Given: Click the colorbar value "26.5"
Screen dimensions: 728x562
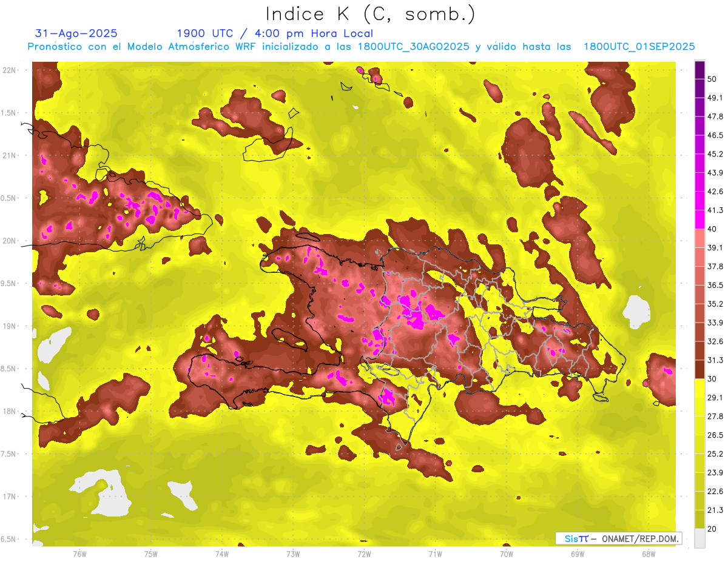Looking at the screenshot, I should [x=715, y=435].
